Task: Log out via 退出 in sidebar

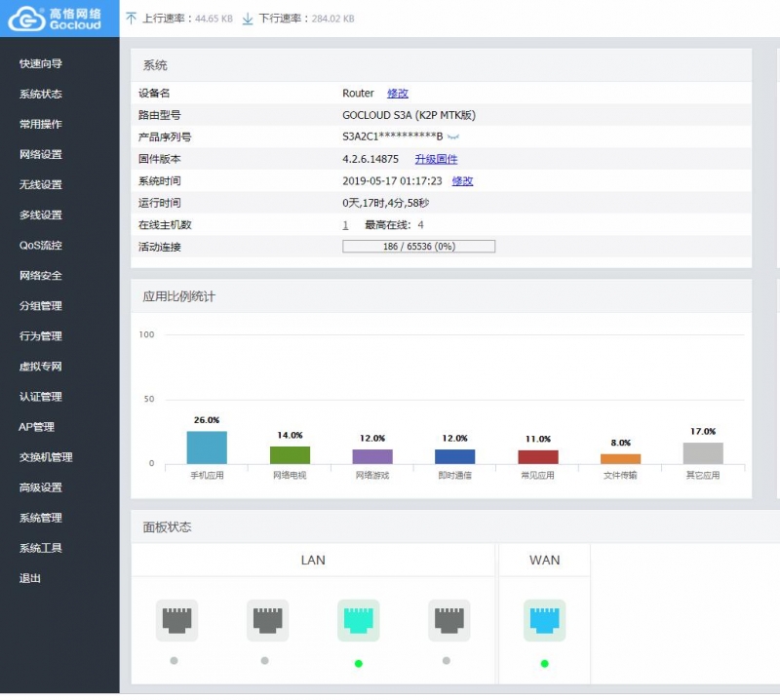Action: click(30, 578)
